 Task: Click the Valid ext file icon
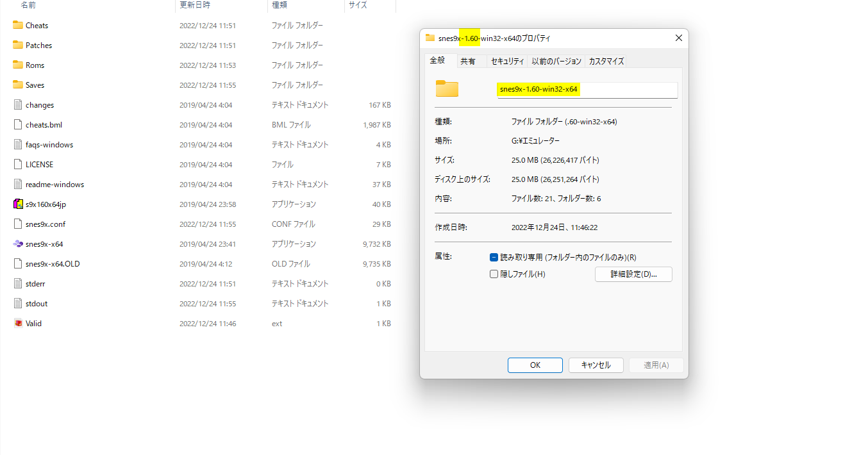click(18, 324)
